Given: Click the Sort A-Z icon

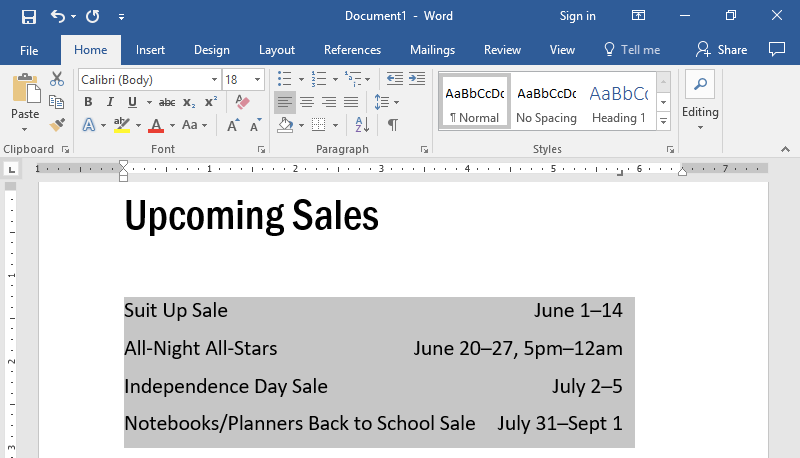Looking at the screenshot, I should 363,124.
